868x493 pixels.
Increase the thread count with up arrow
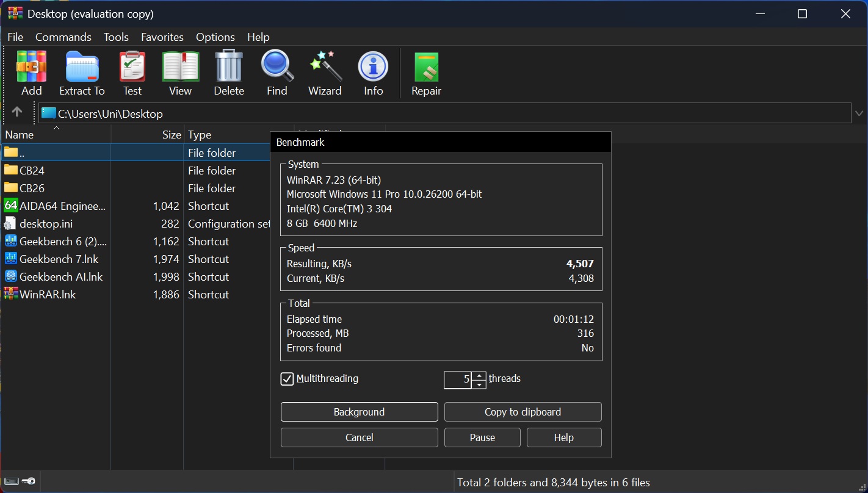479,376
